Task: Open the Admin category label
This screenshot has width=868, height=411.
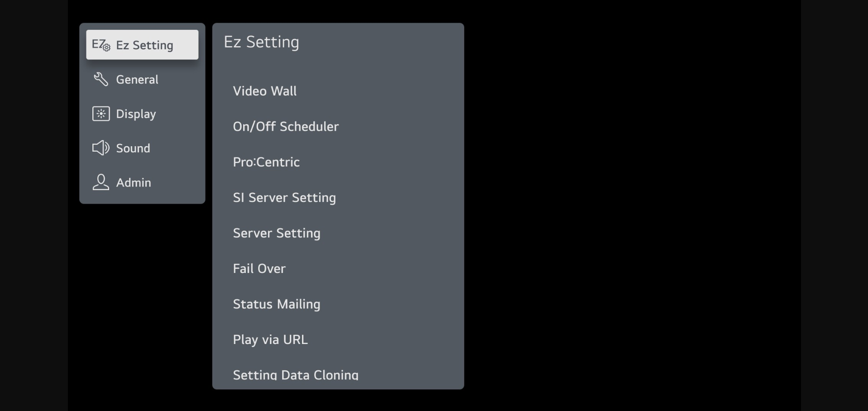Action: [134, 183]
